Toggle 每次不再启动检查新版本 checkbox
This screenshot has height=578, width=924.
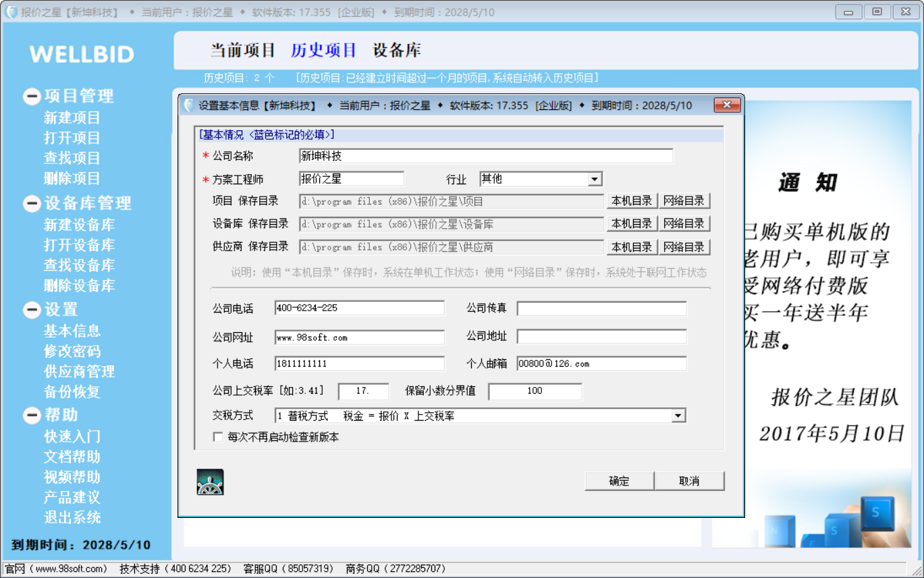tap(218, 438)
